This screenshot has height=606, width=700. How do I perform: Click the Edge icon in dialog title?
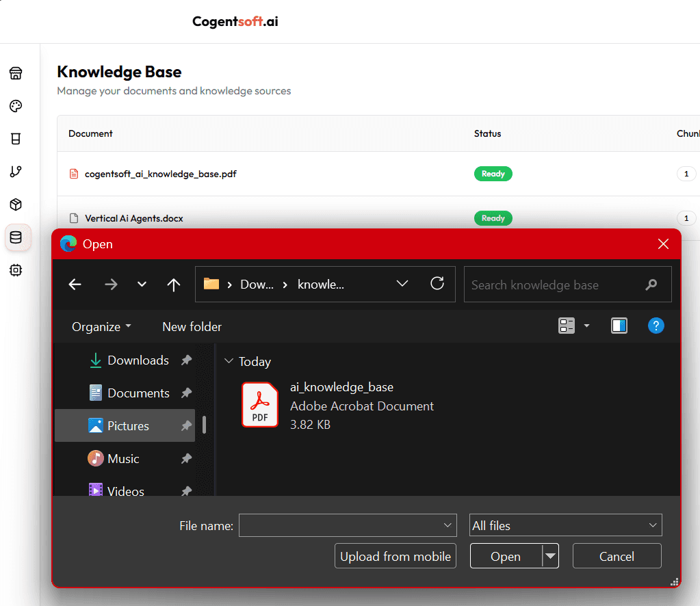(68, 243)
